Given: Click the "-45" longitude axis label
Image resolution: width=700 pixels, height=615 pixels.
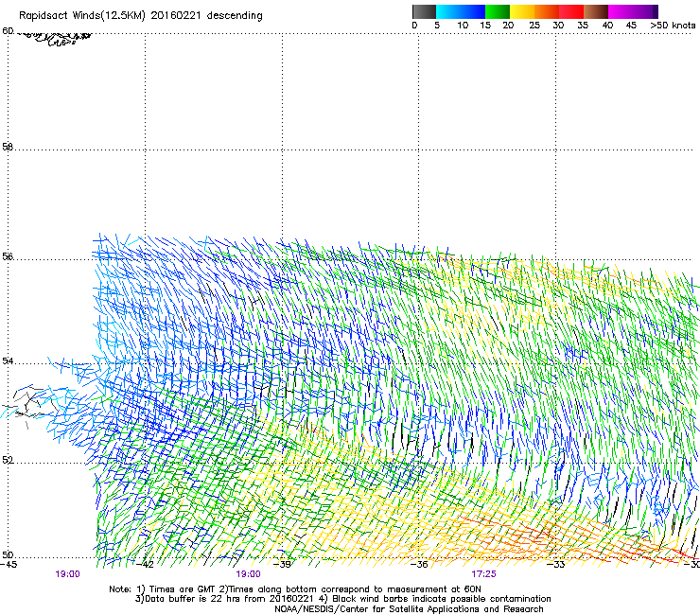Looking at the screenshot, I should pyautogui.click(x=9, y=565).
